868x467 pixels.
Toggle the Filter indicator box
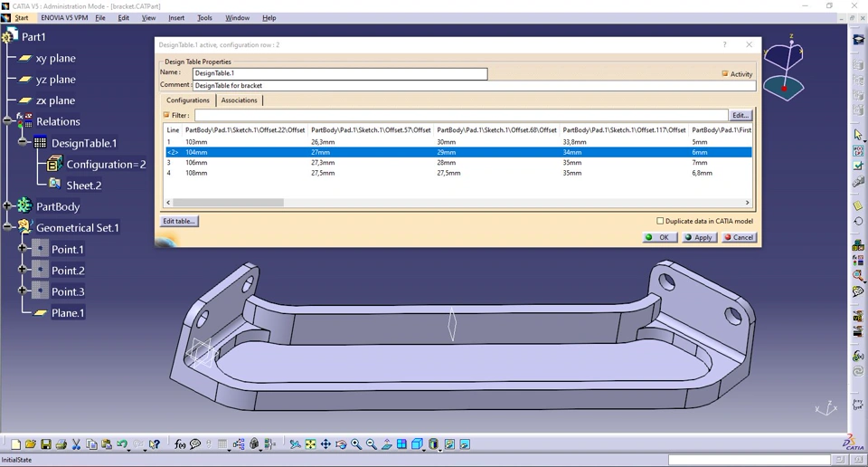[166, 115]
